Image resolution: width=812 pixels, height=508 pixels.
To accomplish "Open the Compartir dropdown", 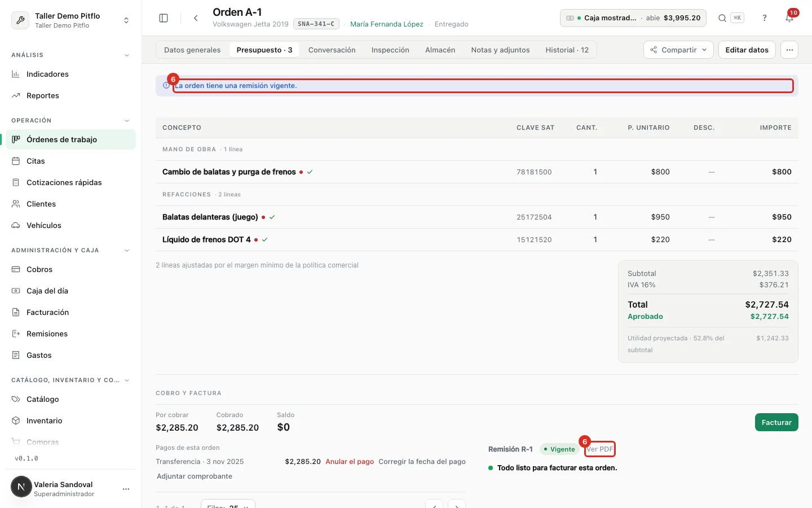I will (x=678, y=50).
